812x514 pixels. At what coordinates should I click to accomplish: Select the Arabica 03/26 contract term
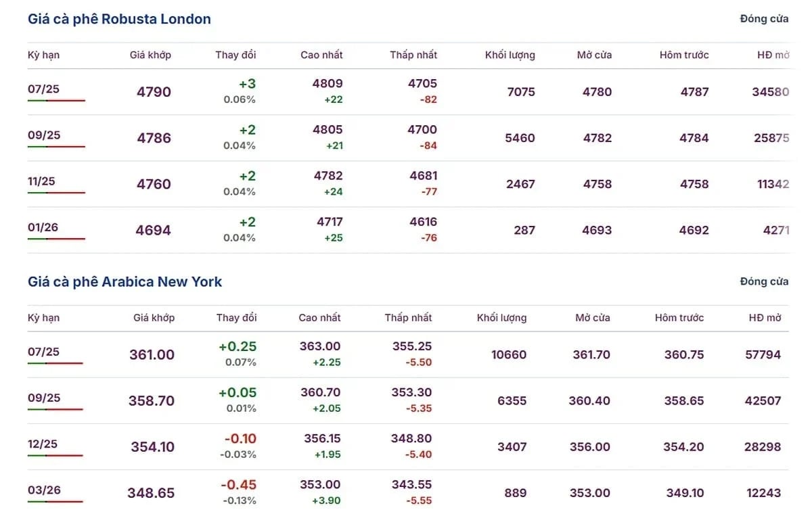pos(44,489)
